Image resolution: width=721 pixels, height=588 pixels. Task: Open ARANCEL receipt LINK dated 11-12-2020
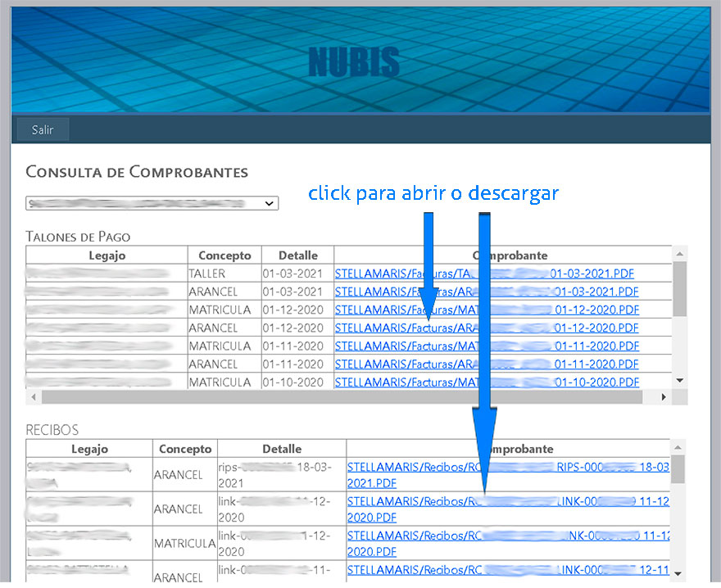[508, 509]
